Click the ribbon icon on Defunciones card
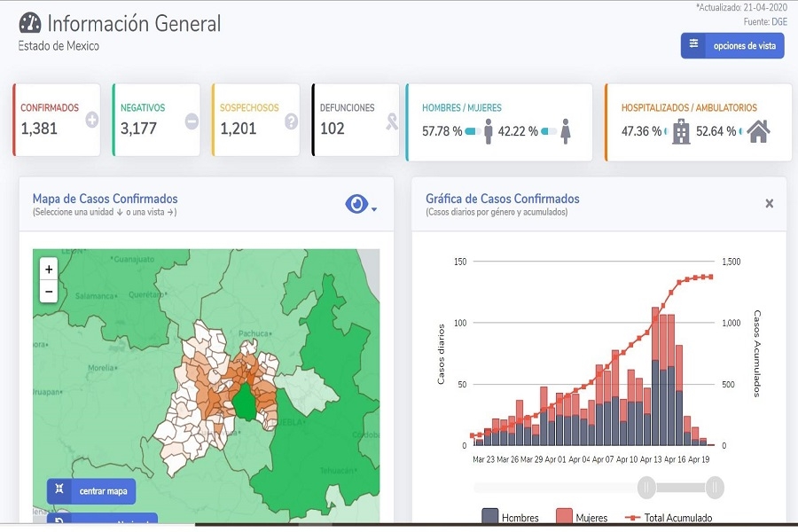Image resolution: width=798 pixels, height=532 pixels. (x=392, y=121)
